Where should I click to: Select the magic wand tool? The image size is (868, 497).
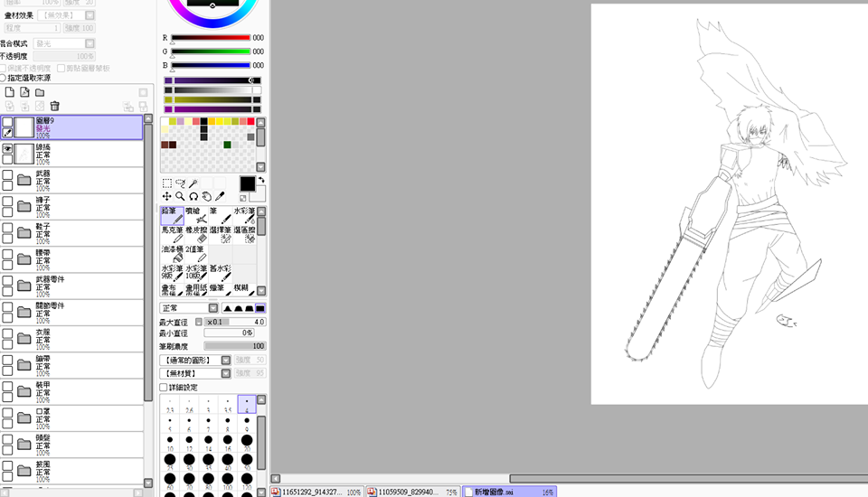click(x=193, y=183)
